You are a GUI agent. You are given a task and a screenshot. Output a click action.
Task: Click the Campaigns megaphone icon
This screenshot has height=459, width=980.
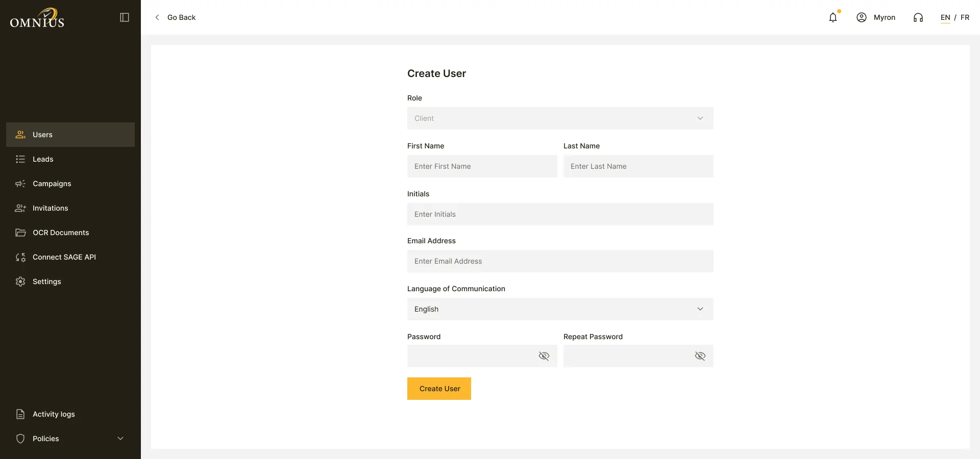click(x=20, y=184)
